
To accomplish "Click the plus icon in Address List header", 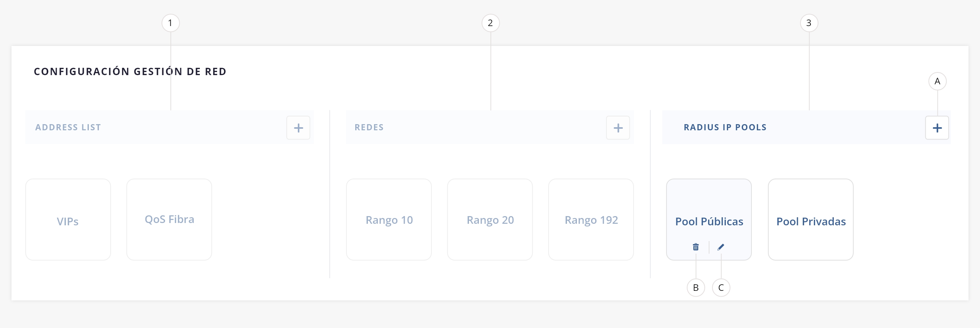I will pos(298,128).
